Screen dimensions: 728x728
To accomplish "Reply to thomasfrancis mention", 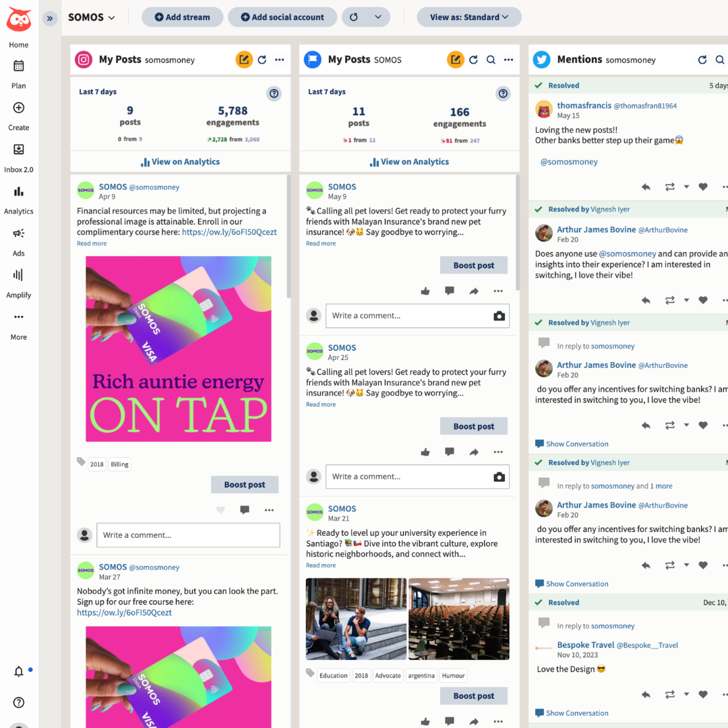I will 646,187.
